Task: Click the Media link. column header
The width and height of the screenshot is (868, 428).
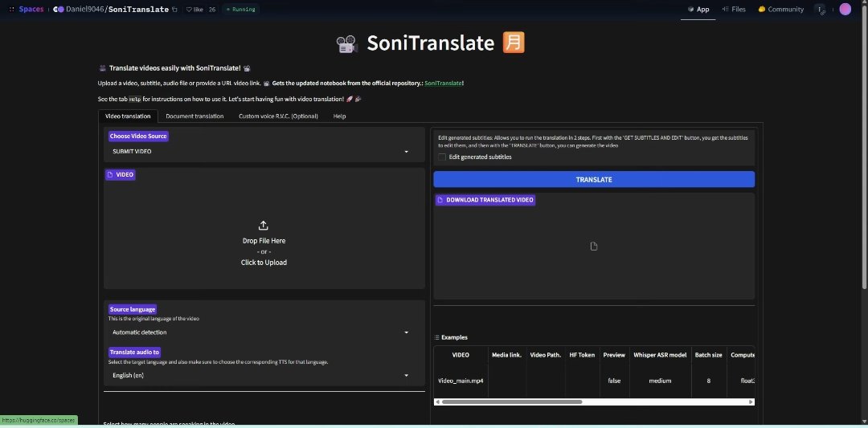Action: 506,355
